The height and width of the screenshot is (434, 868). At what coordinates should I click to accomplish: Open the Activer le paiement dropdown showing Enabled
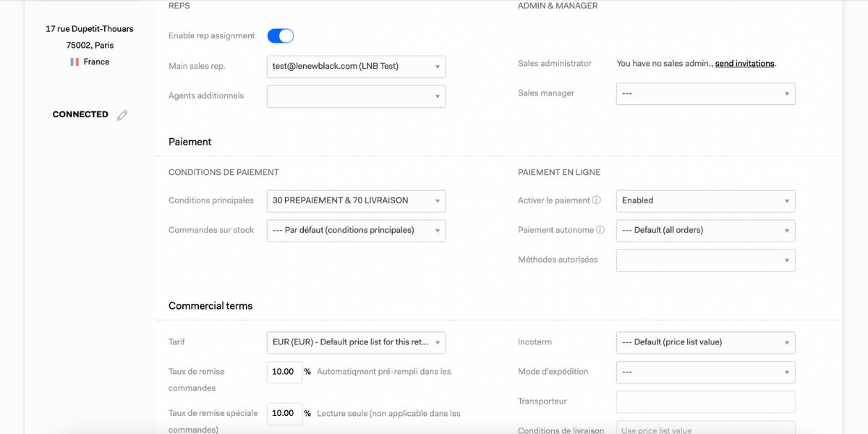[x=706, y=200]
